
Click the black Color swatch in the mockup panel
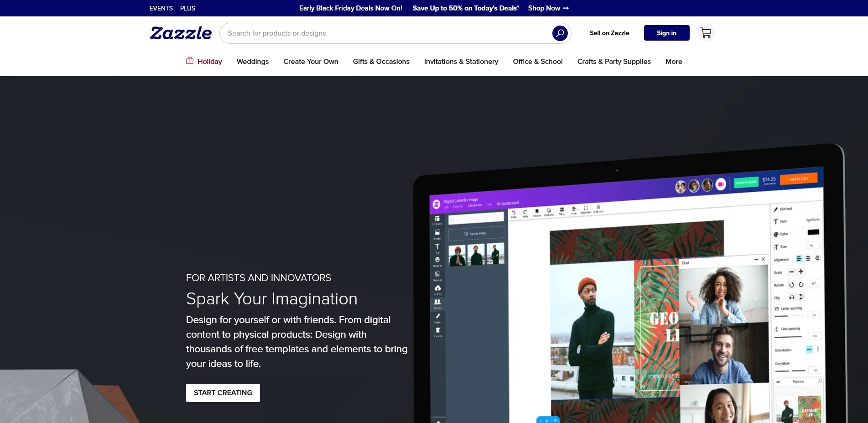(813, 232)
